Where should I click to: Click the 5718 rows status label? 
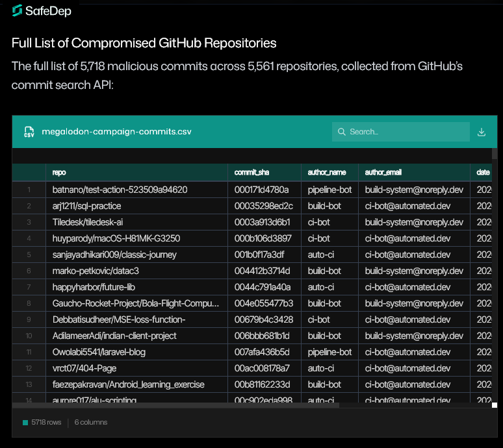46,423
